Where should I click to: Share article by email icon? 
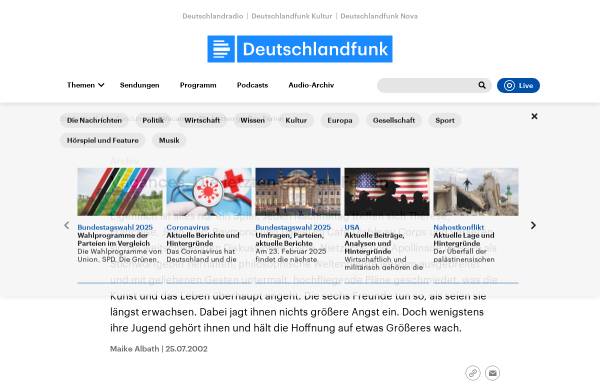(x=492, y=373)
